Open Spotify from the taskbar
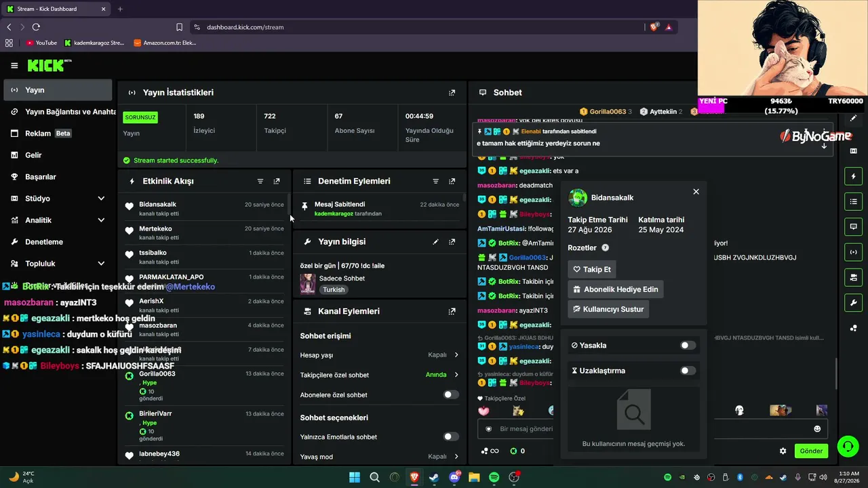The height and width of the screenshot is (488, 868). 494,478
